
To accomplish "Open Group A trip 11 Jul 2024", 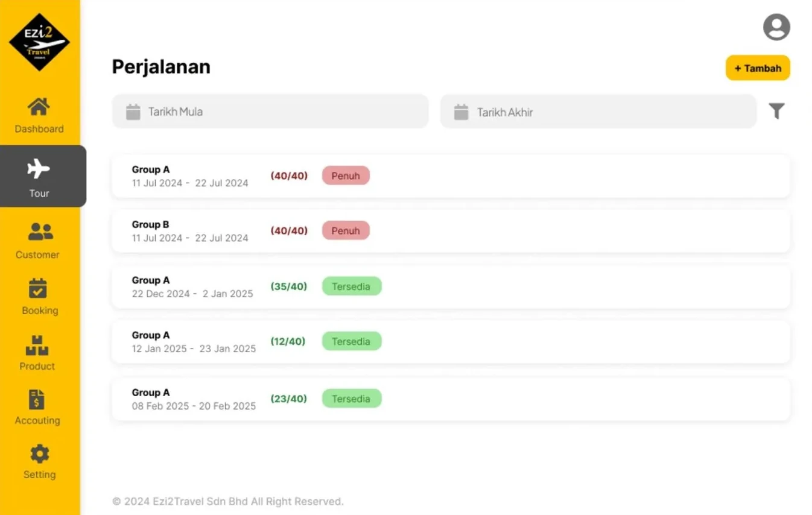I will (x=451, y=176).
